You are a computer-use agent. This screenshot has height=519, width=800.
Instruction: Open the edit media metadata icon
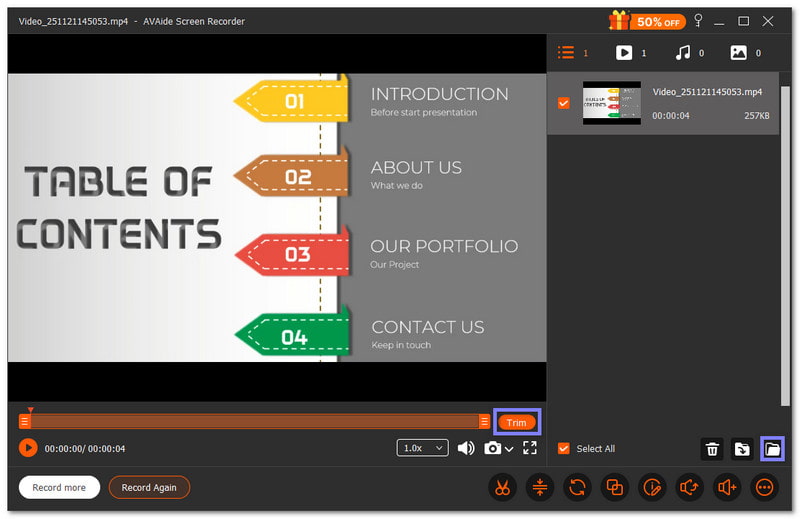(652, 488)
